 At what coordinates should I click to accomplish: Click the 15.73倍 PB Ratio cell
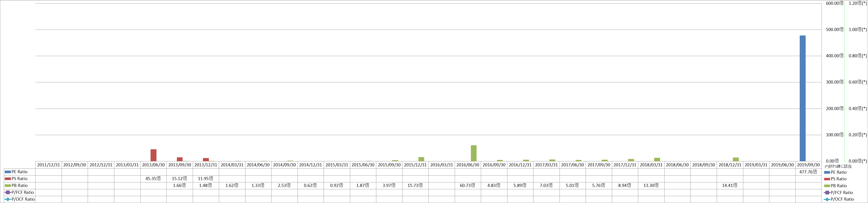click(415, 185)
